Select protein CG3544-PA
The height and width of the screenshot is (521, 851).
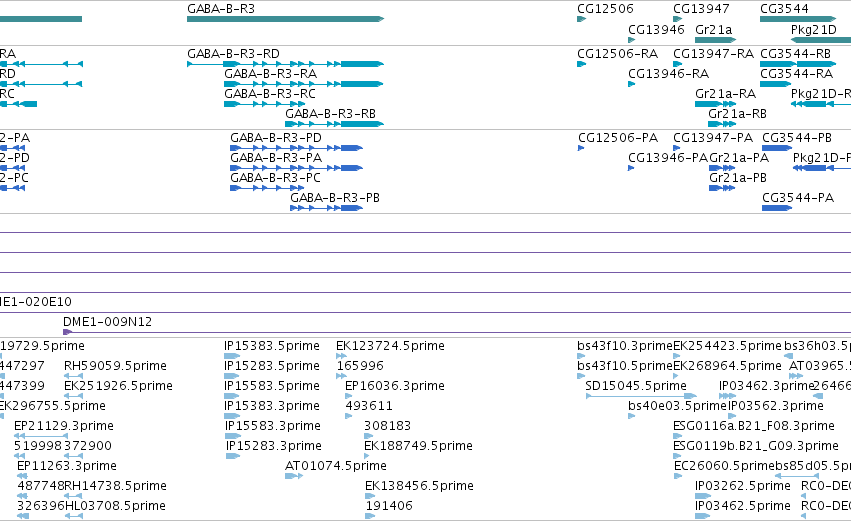[x=798, y=198]
